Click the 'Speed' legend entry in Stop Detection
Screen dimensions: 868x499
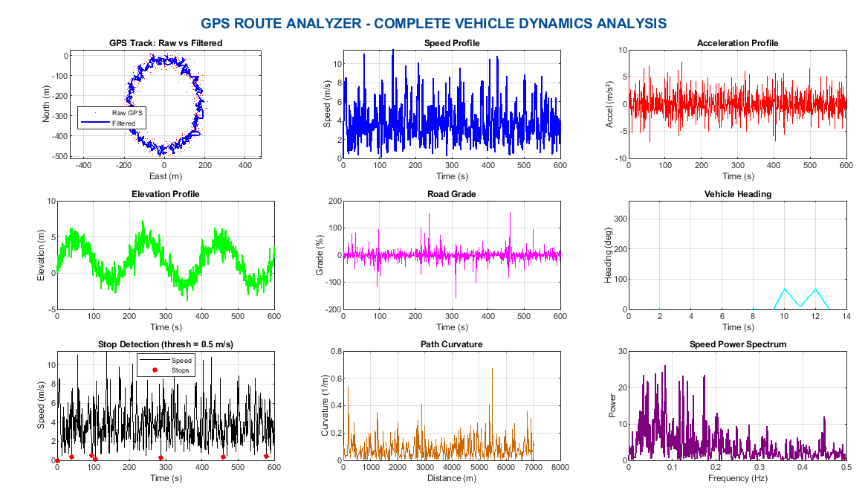[181, 360]
